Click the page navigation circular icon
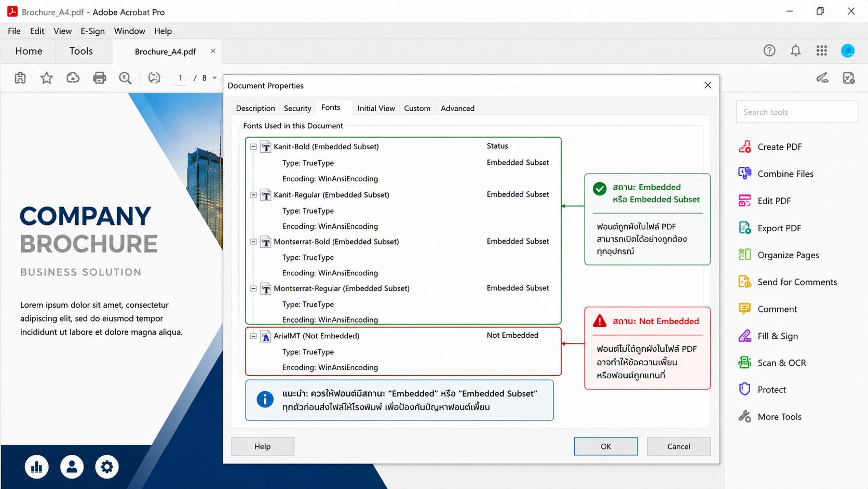The width and height of the screenshot is (868, 489). (x=154, y=78)
